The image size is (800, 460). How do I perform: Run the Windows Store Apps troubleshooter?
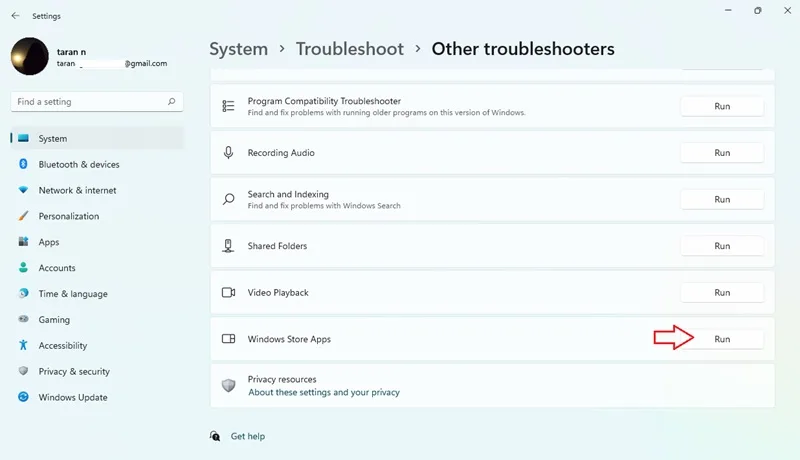[x=722, y=339]
